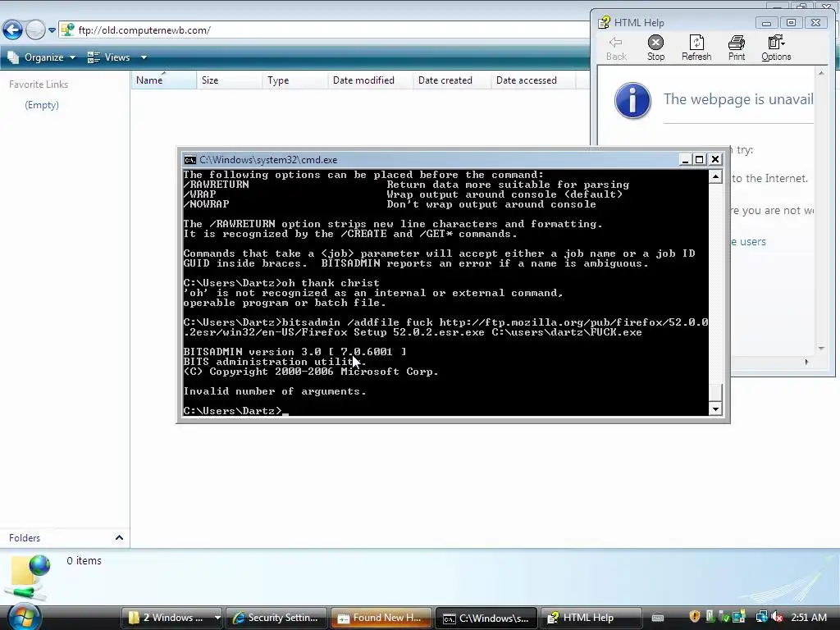Maximize the cmd.exe window

pyautogui.click(x=699, y=160)
